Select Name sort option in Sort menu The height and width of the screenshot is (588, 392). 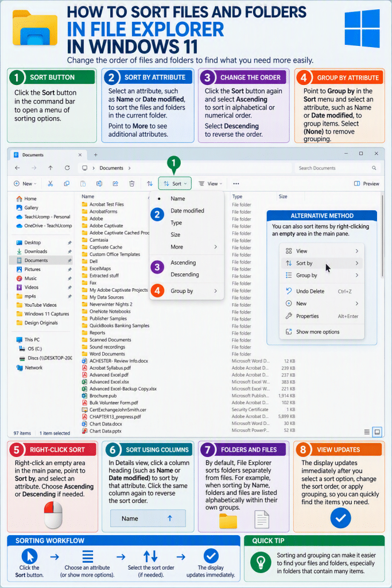(x=187, y=199)
